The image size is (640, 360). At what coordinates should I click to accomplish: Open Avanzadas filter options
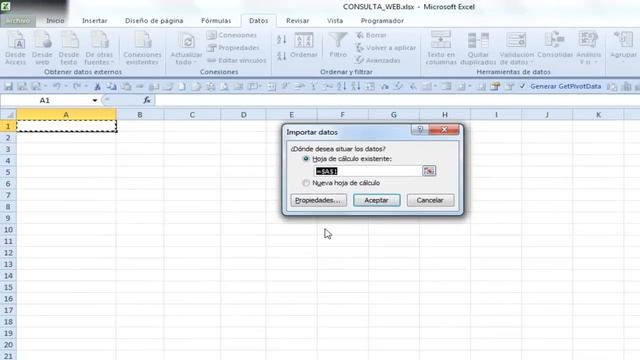378,60
